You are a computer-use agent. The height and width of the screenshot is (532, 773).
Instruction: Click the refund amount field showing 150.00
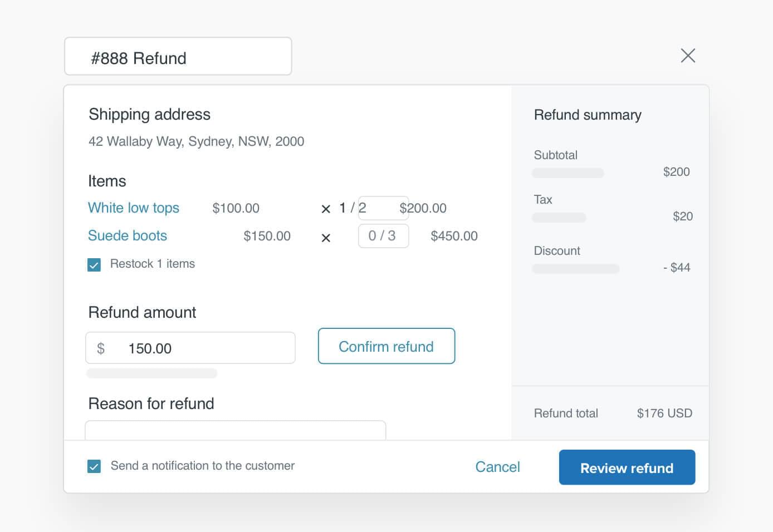point(190,348)
